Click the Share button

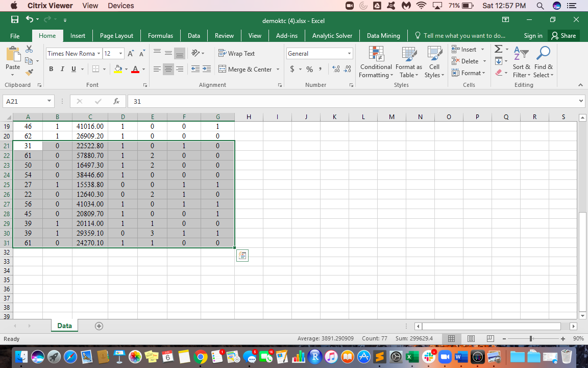pyautogui.click(x=563, y=36)
